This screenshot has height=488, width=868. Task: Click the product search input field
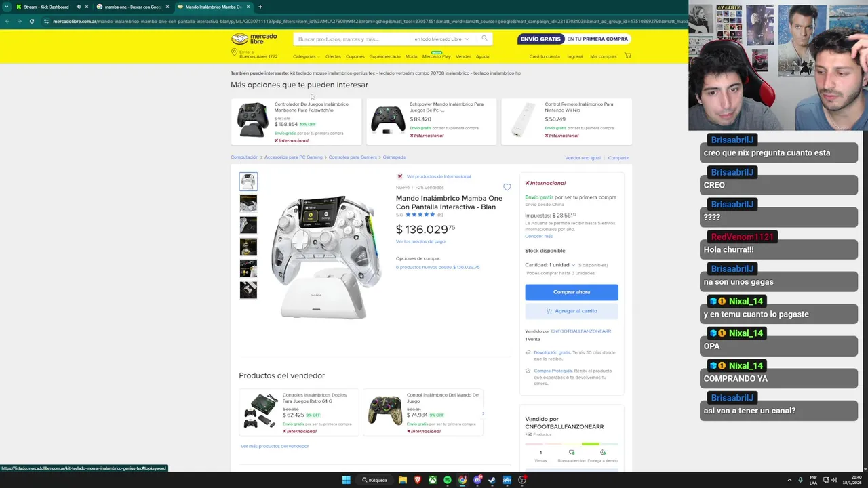point(353,39)
